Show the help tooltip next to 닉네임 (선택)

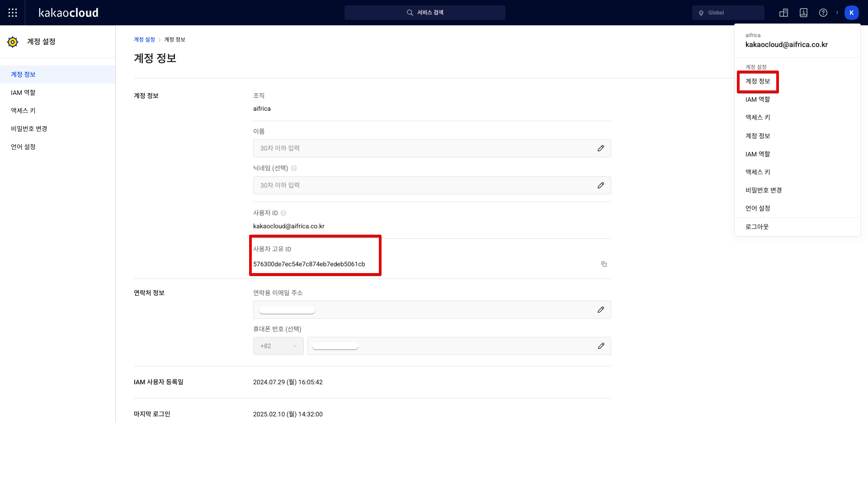pos(294,168)
